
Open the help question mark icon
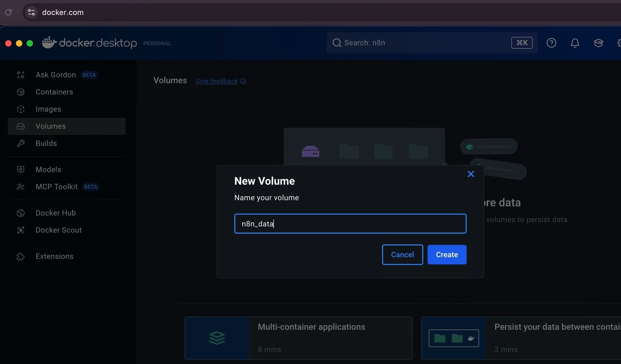551,43
